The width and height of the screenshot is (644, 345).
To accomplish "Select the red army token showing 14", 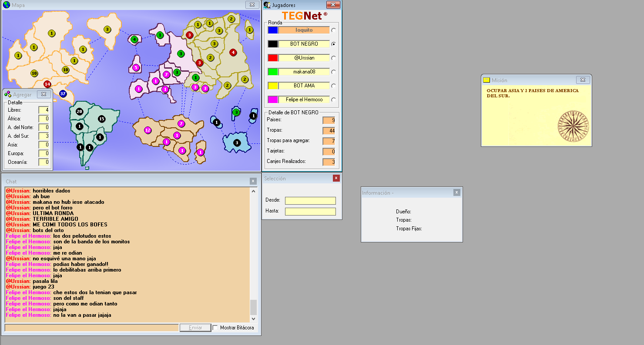I will pos(47,84).
